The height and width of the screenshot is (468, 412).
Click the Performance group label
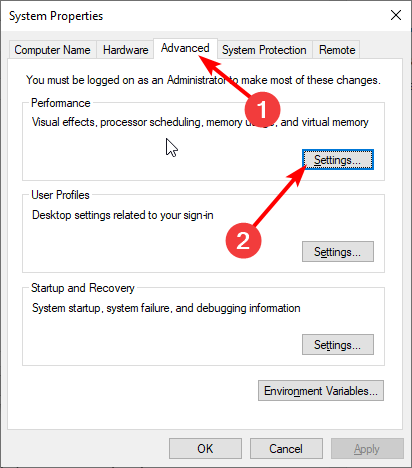61,103
